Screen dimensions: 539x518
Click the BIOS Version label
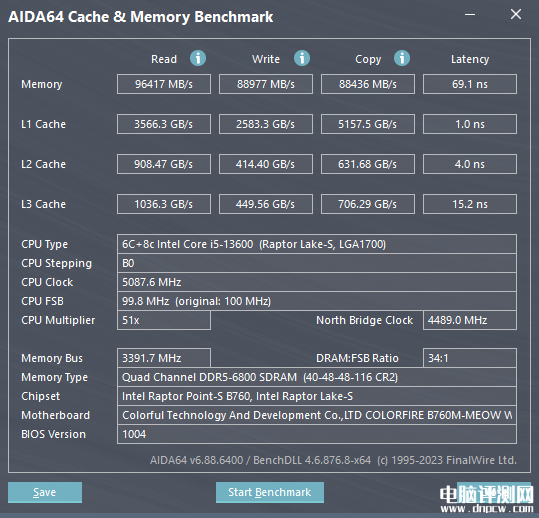[x=53, y=434]
